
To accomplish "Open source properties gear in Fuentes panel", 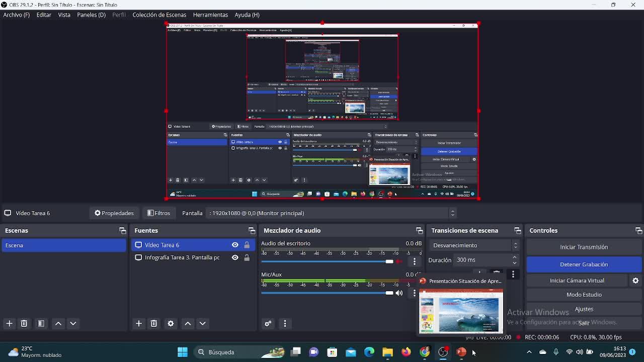I will pyautogui.click(x=171, y=324).
